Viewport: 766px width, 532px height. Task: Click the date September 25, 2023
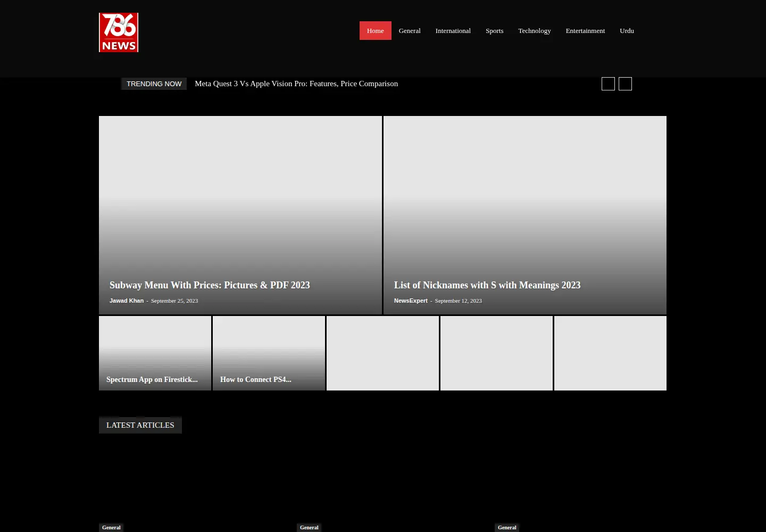pos(174,301)
